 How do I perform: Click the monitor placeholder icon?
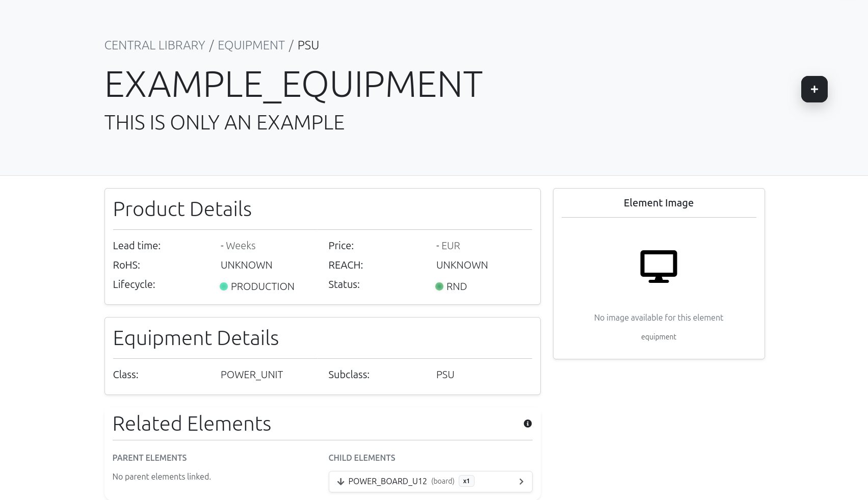[659, 266]
